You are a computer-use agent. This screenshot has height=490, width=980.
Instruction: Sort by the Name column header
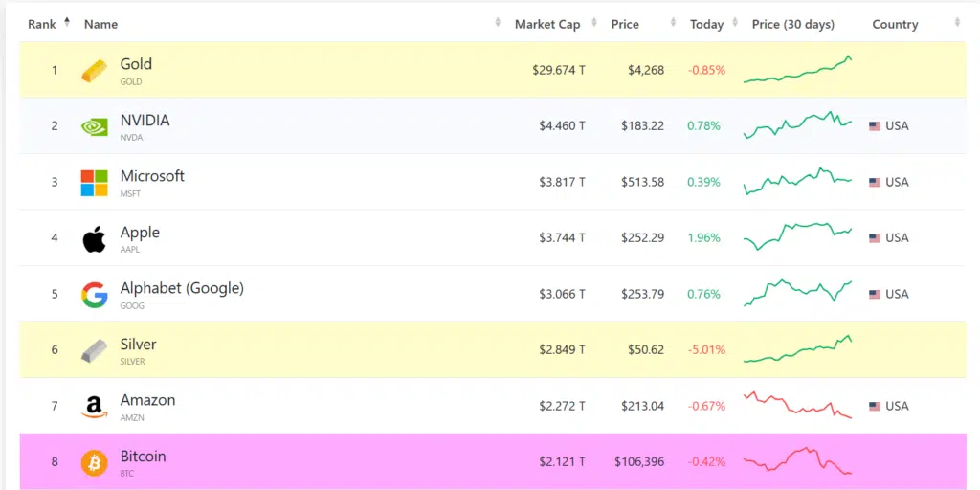click(100, 24)
